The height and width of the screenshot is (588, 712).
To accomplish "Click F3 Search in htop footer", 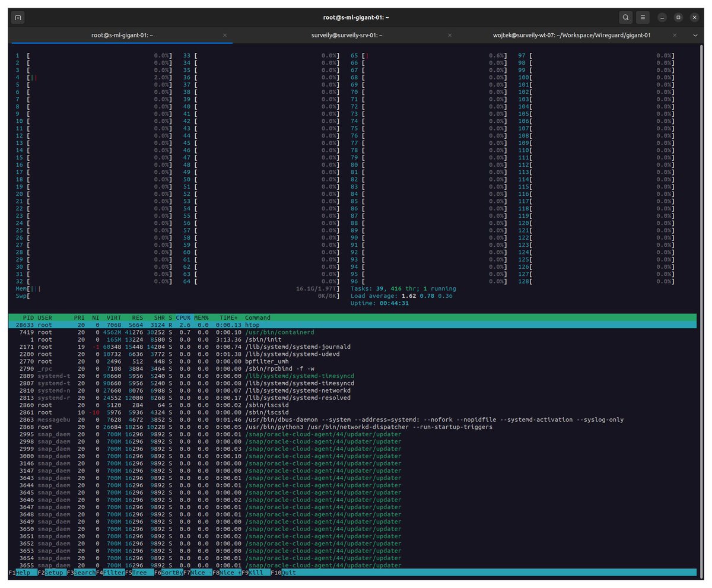I will [81, 573].
